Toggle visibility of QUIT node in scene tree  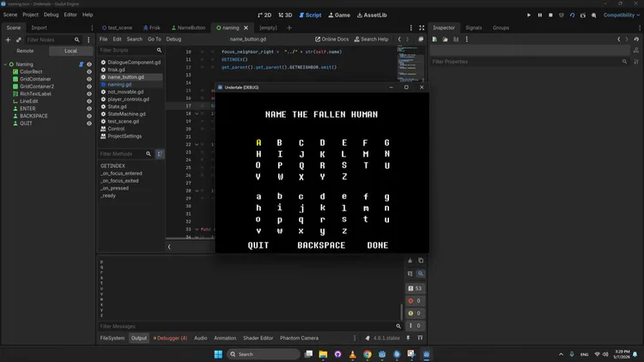(89, 124)
